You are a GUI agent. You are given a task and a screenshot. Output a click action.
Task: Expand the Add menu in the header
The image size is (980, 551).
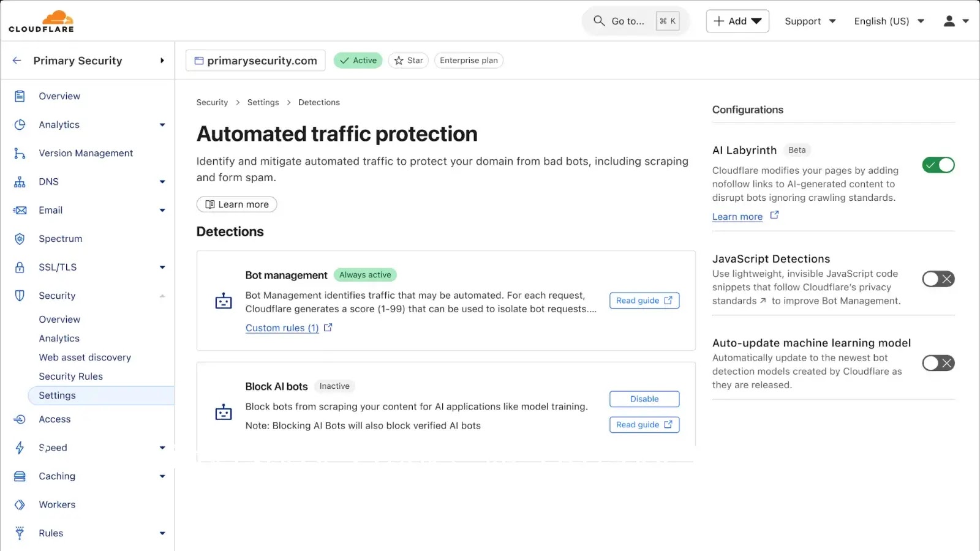point(737,21)
